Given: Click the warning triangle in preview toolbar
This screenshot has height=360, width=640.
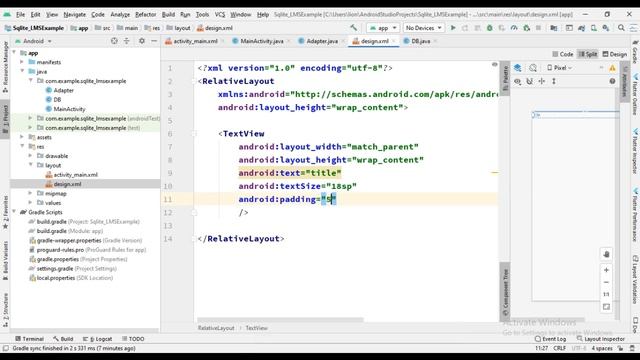Looking at the screenshot, I should coord(612,68).
